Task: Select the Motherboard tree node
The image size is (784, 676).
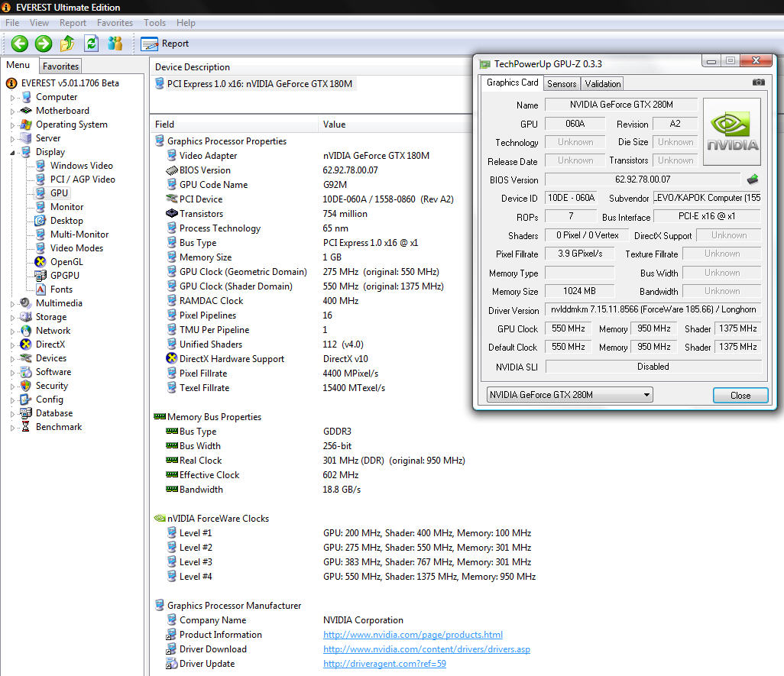Action: point(63,111)
